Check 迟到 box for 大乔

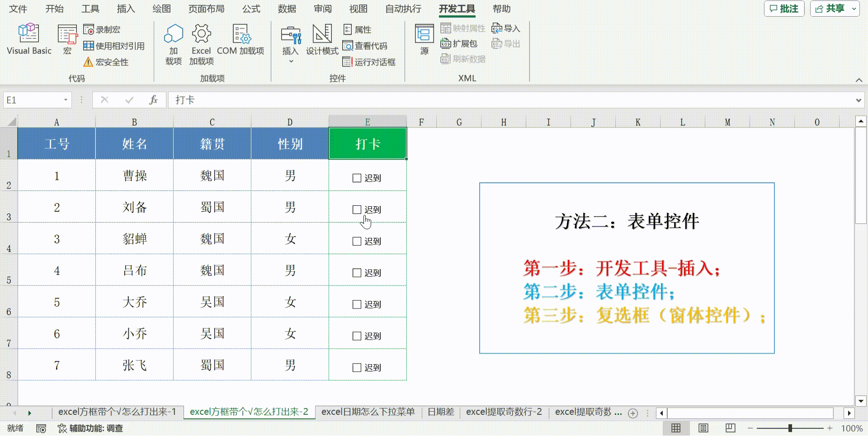357,304
